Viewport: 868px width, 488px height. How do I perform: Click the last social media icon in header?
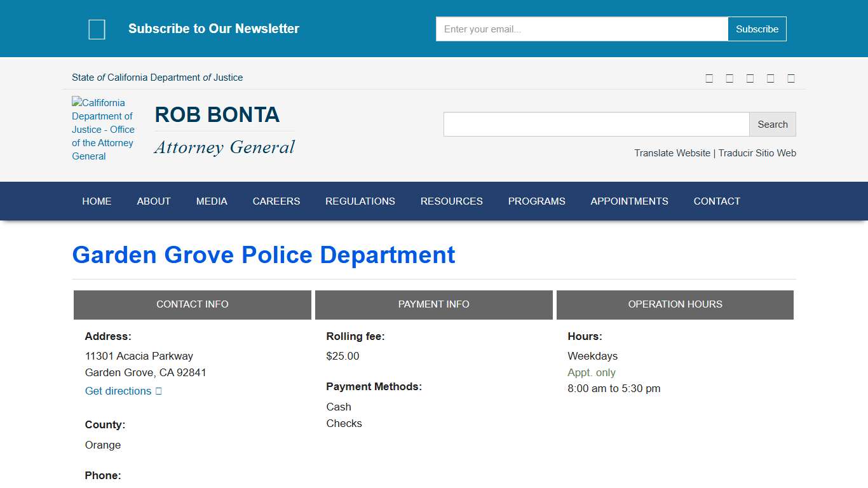791,78
